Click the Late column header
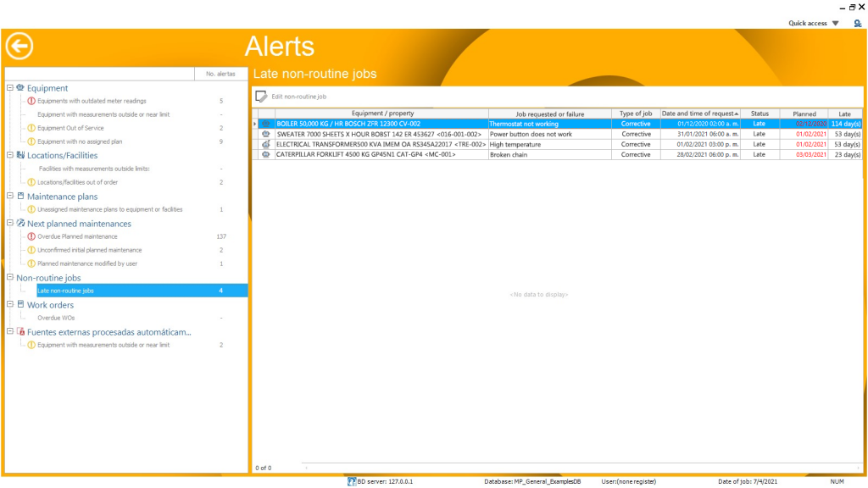 pyautogui.click(x=845, y=114)
